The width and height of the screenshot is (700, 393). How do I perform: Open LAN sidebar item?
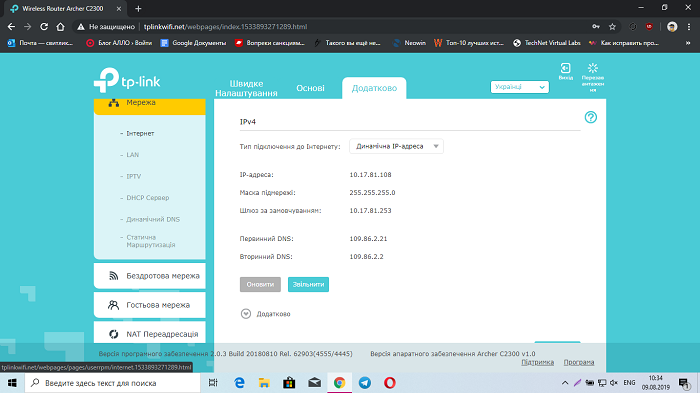tap(133, 155)
